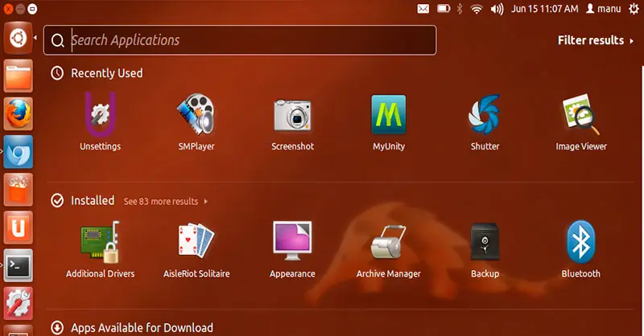The image size is (644, 336).
Task: Launch SMPlayer from Recently Used
Action: click(x=196, y=121)
